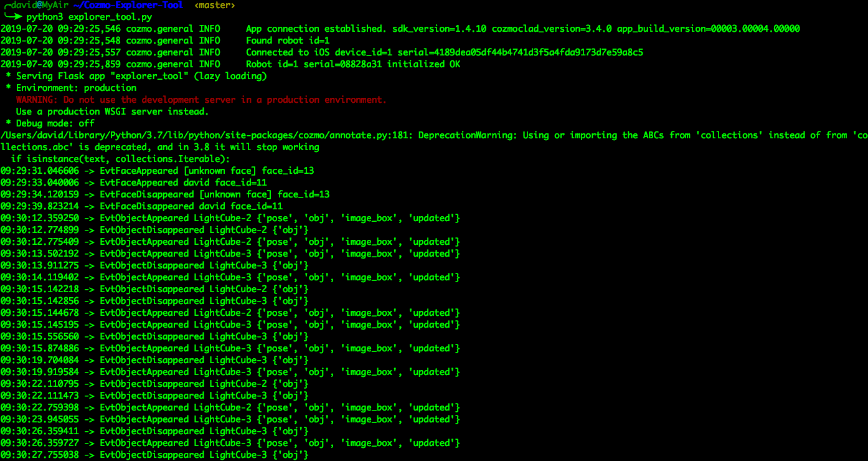The height and width of the screenshot is (461, 868).
Task: Click the python3 explorer_tool.py command text
Action: click(x=90, y=17)
